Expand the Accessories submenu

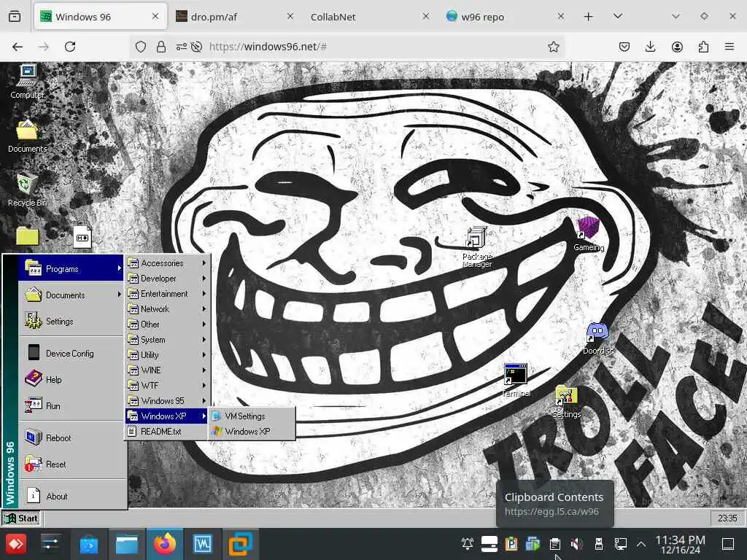coord(167,262)
